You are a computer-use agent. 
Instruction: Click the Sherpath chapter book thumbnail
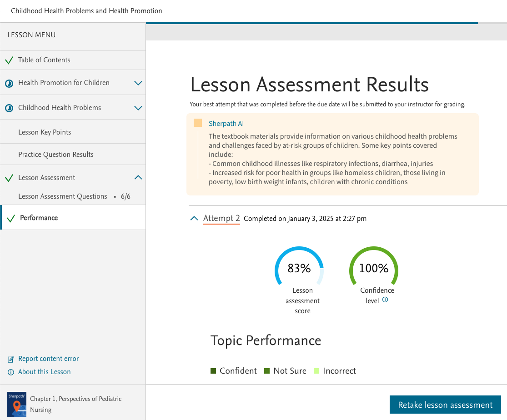point(17,405)
